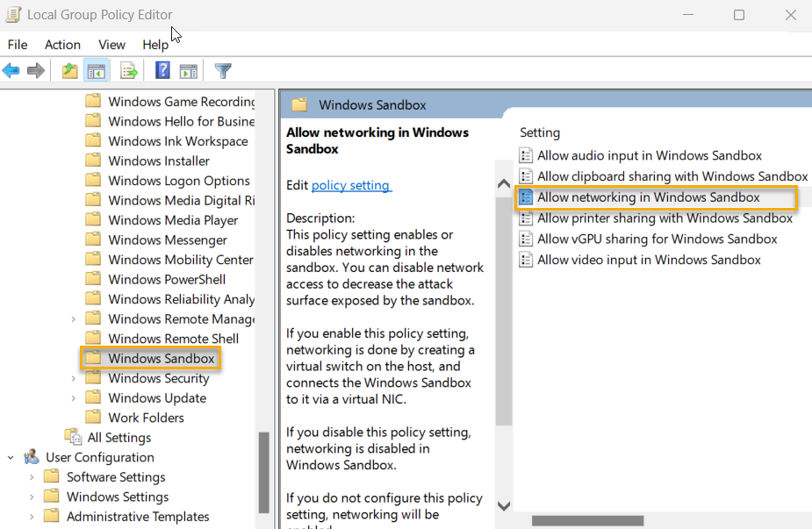Open the View menu
This screenshot has width=812, height=529.
click(111, 44)
